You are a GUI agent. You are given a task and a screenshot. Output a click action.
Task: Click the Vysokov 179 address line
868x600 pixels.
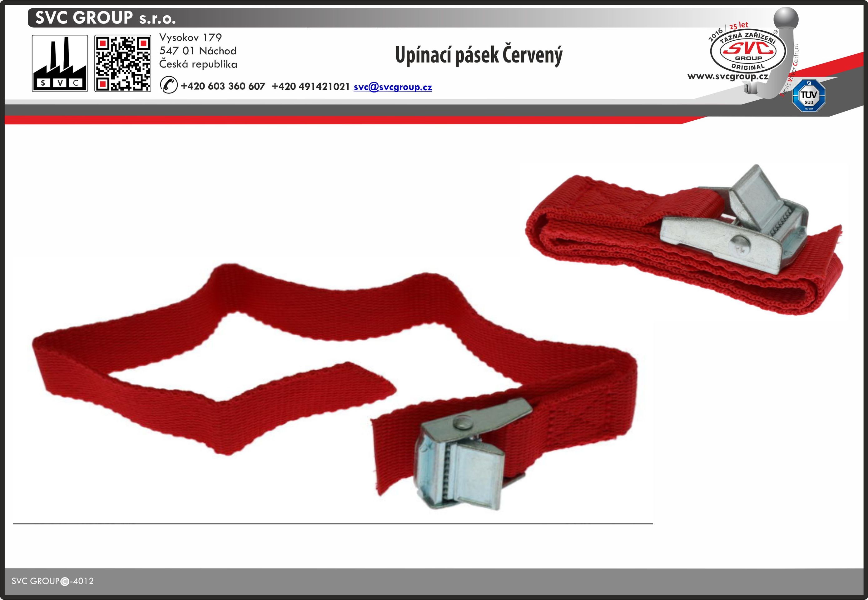191,37
